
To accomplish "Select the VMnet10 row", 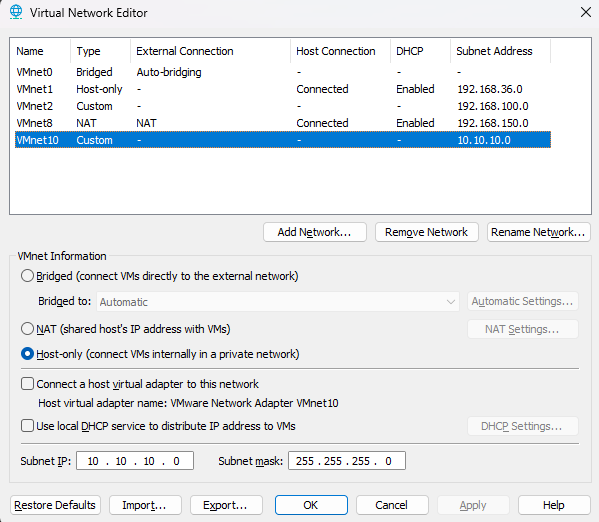I will (283, 140).
